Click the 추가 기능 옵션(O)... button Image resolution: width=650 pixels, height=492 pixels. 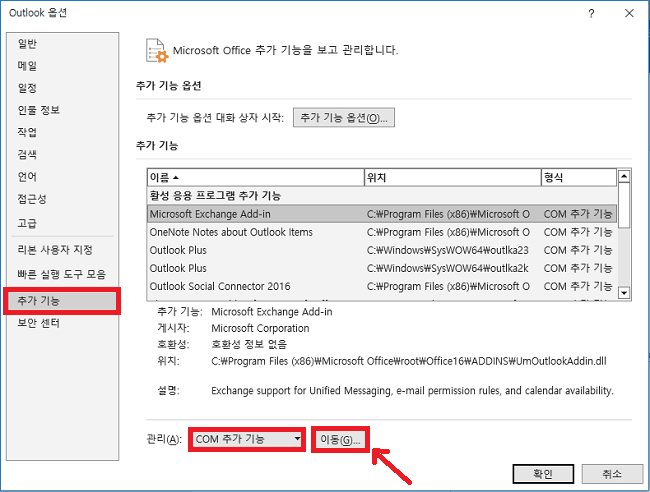[344, 118]
